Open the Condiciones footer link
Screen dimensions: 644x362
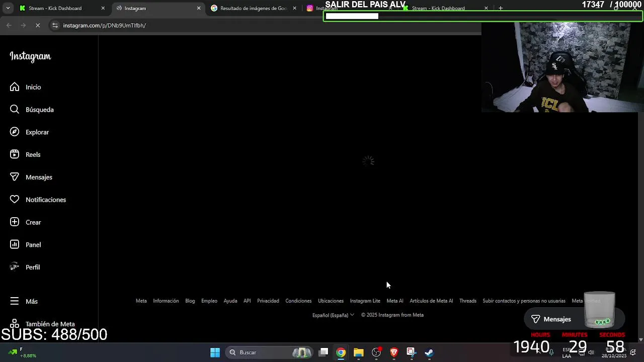point(298,301)
